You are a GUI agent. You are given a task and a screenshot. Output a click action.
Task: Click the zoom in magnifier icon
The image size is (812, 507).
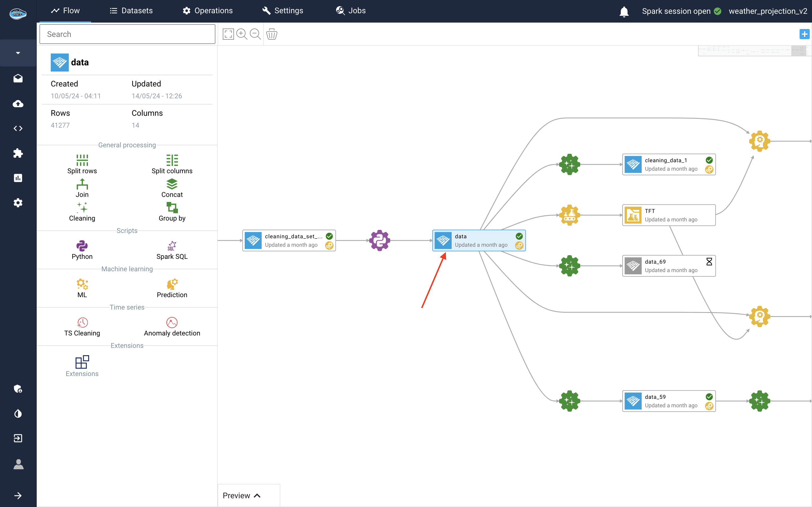coord(242,34)
